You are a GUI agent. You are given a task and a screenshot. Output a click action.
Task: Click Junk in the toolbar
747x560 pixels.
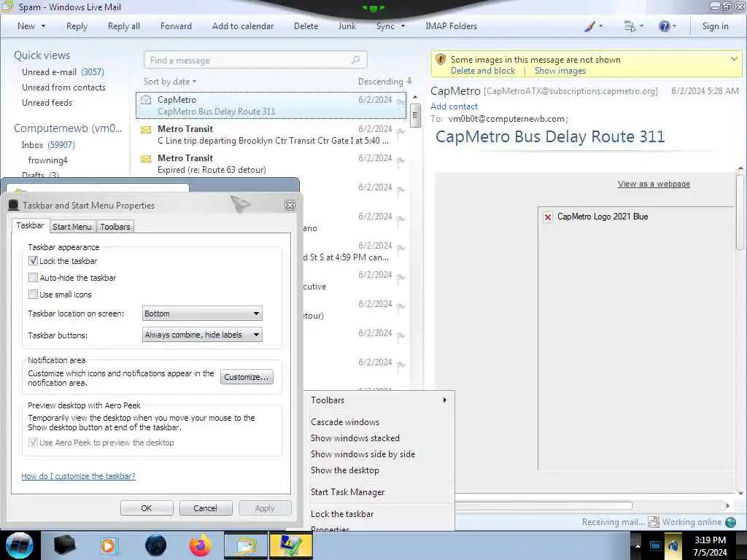pos(347,26)
